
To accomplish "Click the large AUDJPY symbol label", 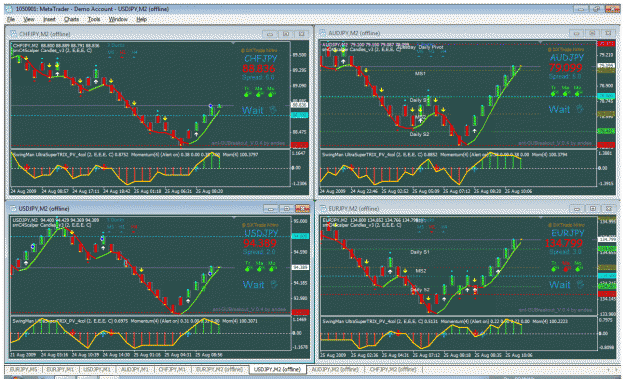I will tap(567, 58).
